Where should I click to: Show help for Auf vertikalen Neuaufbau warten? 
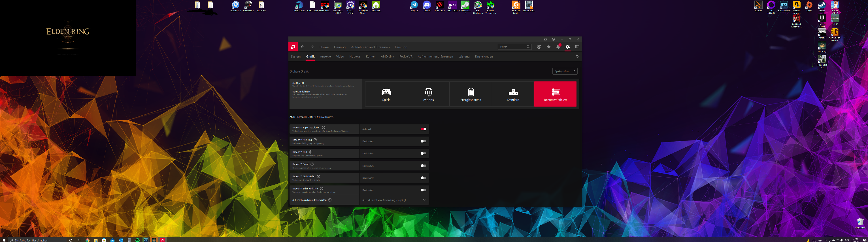pyautogui.click(x=330, y=200)
